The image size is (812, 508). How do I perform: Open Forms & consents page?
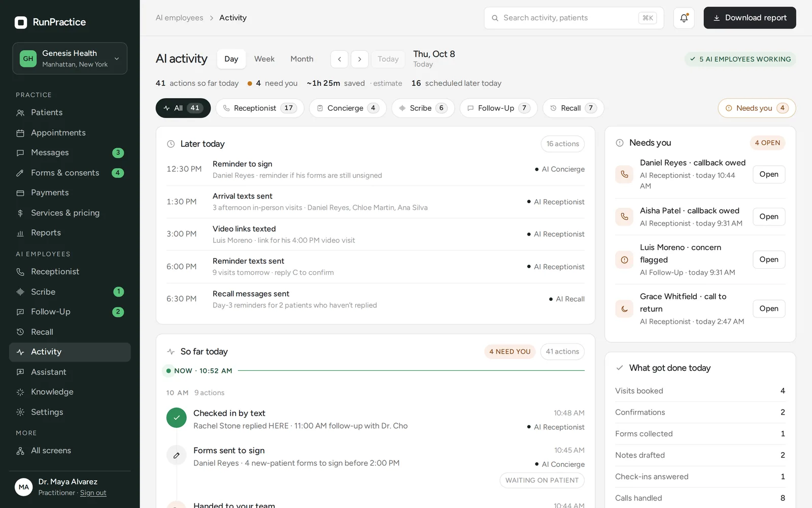(x=70, y=173)
